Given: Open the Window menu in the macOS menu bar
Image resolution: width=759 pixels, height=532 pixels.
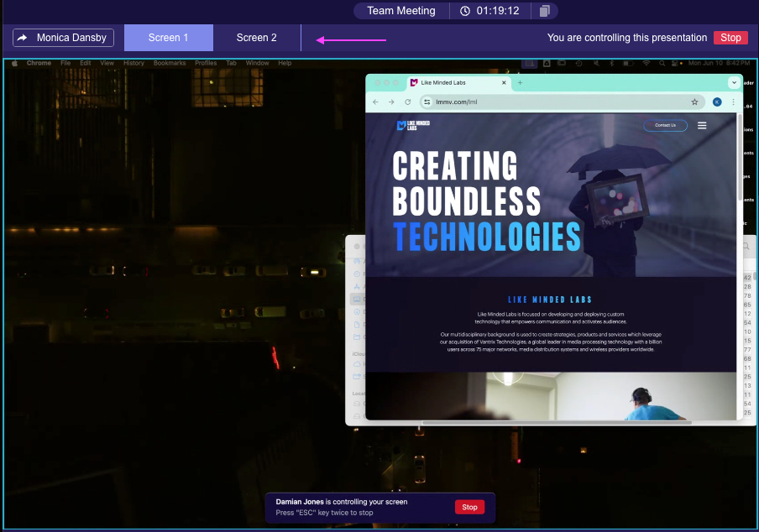Looking at the screenshot, I should pyautogui.click(x=257, y=63).
